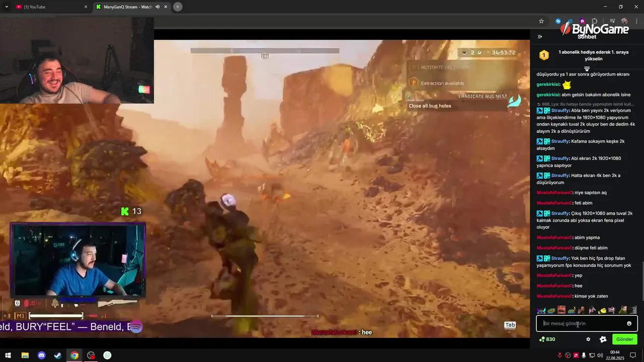Bookmark this page with the star icon
The image size is (644, 362).
[541, 21]
